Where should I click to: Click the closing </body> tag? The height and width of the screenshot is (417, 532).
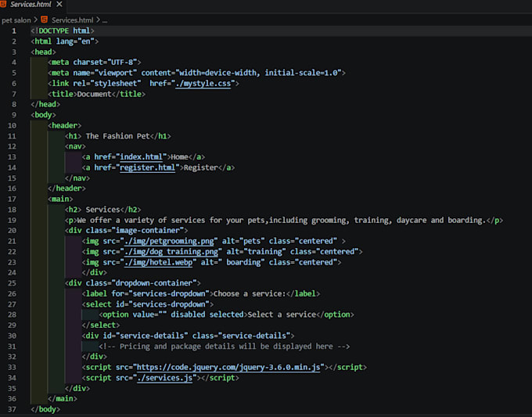click(x=45, y=409)
